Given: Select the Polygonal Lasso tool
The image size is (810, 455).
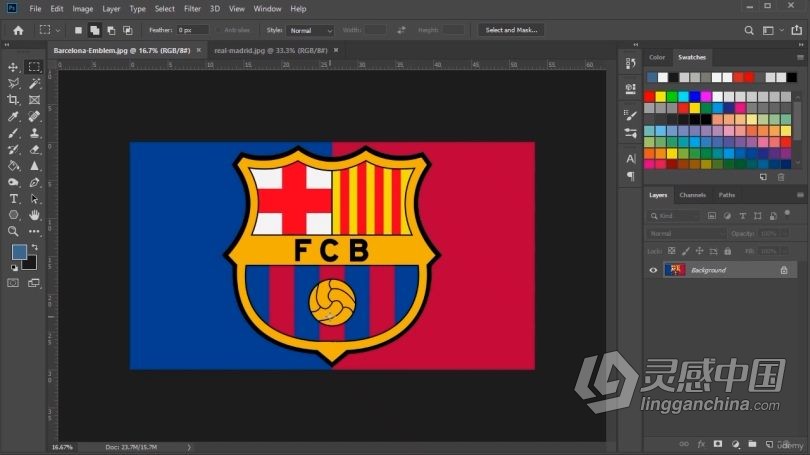Looking at the screenshot, I should 13,83.
